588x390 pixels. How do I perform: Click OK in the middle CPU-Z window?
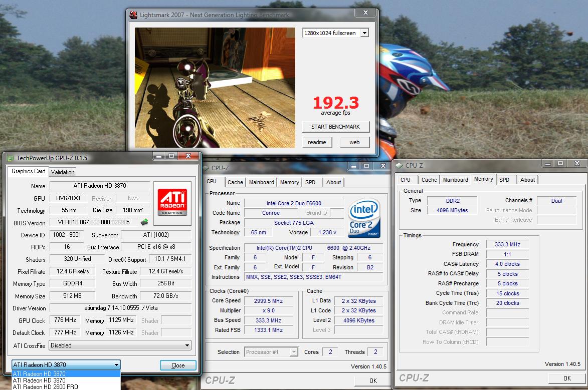[373, 380]
